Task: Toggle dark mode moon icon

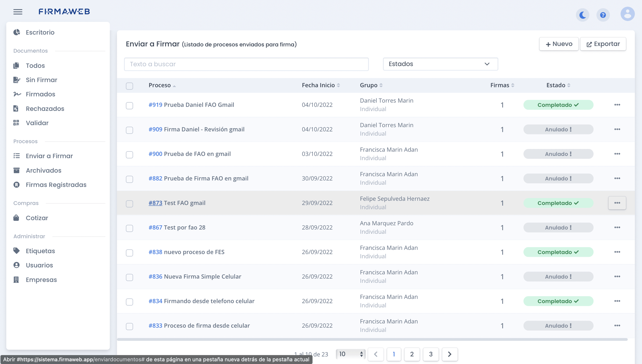Action: coord(583,15)
